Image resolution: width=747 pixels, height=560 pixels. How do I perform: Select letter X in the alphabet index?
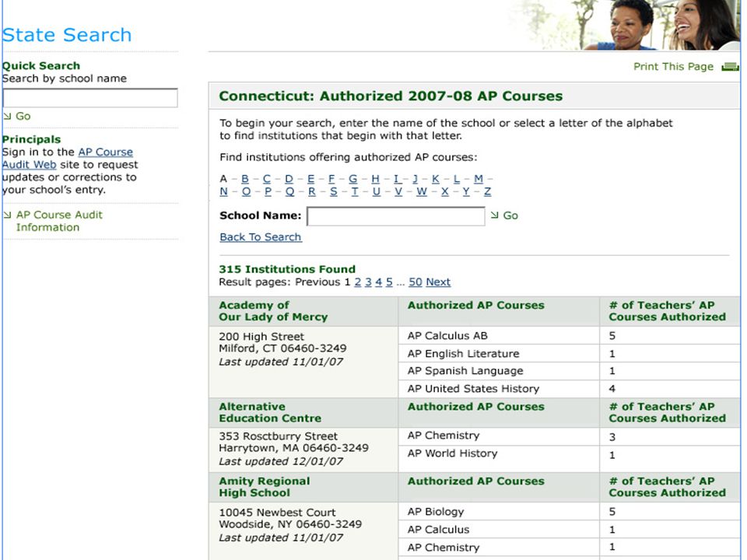(x=445, y=192)
